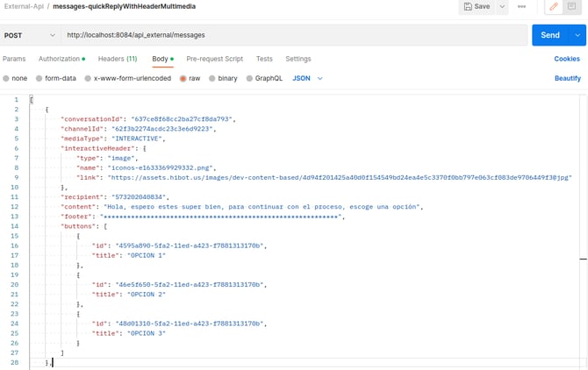The width and height of the screenshot is (588, 370).
Task: Open the comments panel icon
Action: (572, 7)
